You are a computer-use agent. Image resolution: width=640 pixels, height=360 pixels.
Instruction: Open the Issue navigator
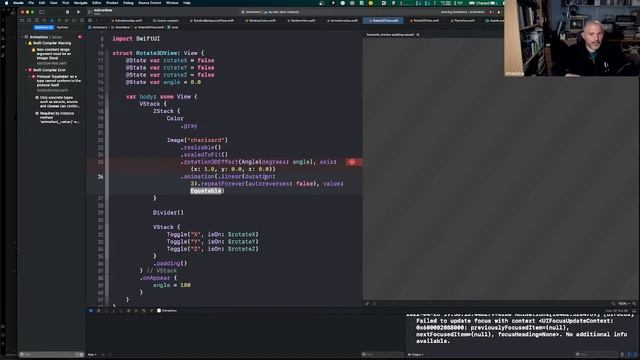(51, 20)
